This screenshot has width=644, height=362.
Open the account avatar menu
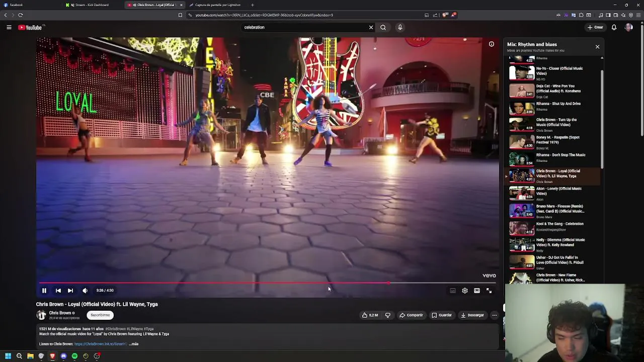tap(628, 27)
